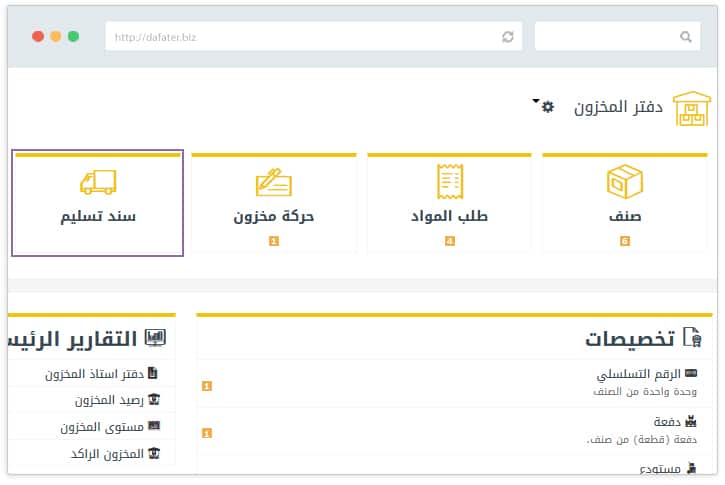Open the رصيد المخزون report
Screen dimensions: 725x485
[x=108, y=400]
